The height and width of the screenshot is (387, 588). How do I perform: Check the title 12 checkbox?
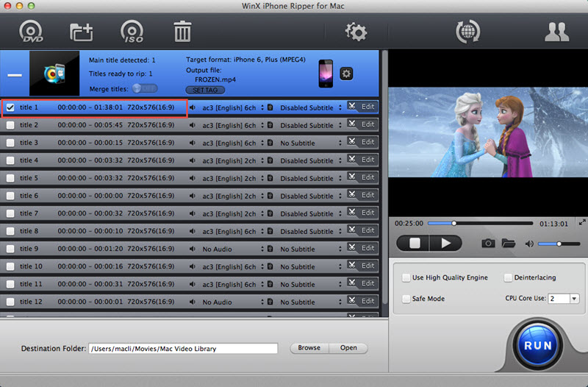[x=10, y=302]
